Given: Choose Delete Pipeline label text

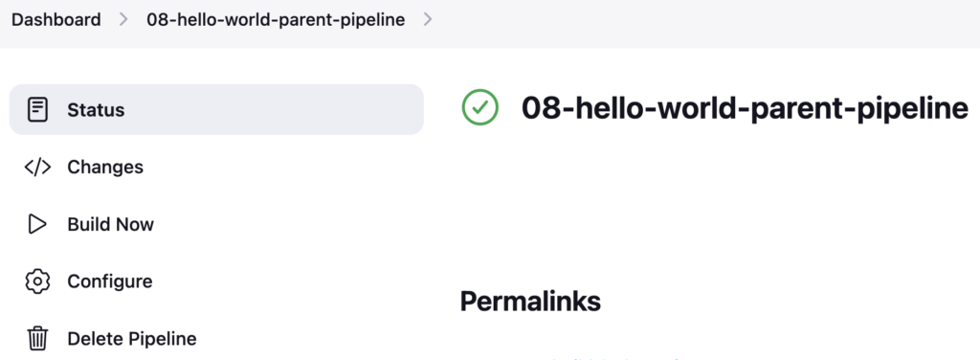Looking at the screenshot, I should 132,339.
